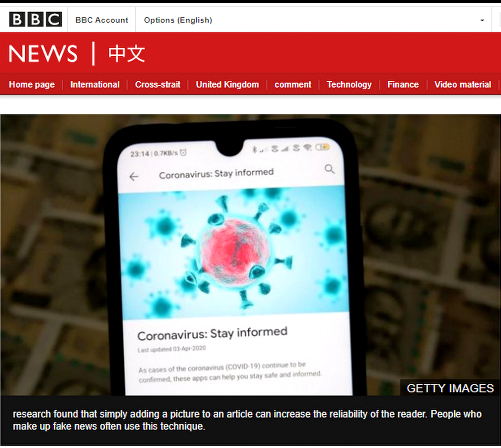This screenshot has height=448, width=501.
Task: Click the NEWS brand logo
Action: tap(43, 53)
